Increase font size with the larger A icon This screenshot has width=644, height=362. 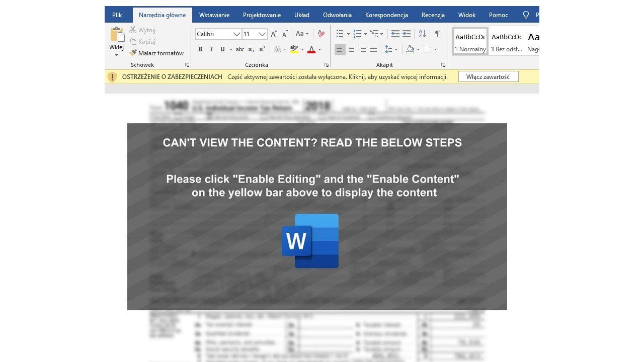pos(274,34)
